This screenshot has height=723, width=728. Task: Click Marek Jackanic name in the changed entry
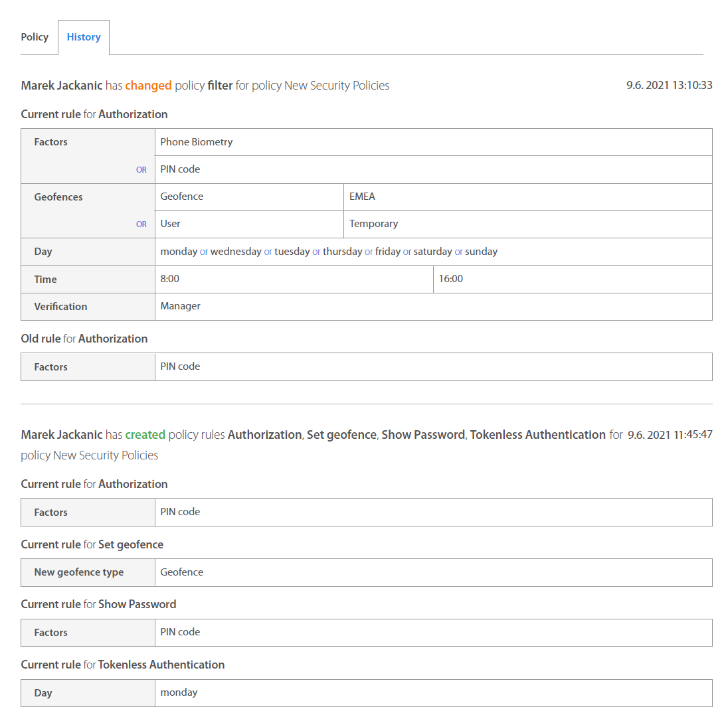point(62,86)
